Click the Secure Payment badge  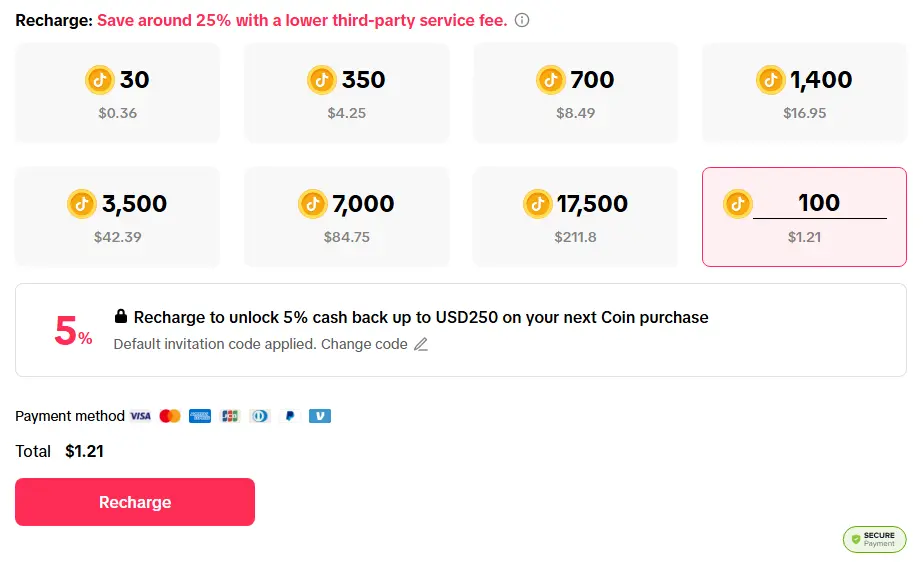tap(874, 540)
